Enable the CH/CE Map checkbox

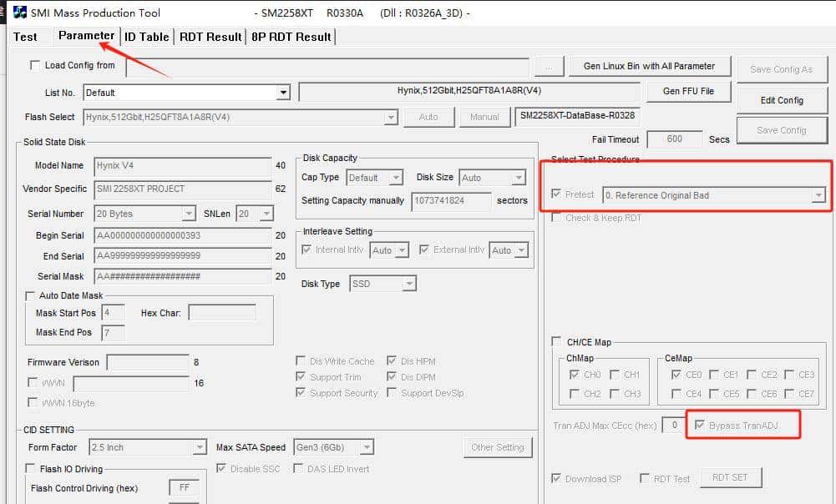(x=557, y=341)
